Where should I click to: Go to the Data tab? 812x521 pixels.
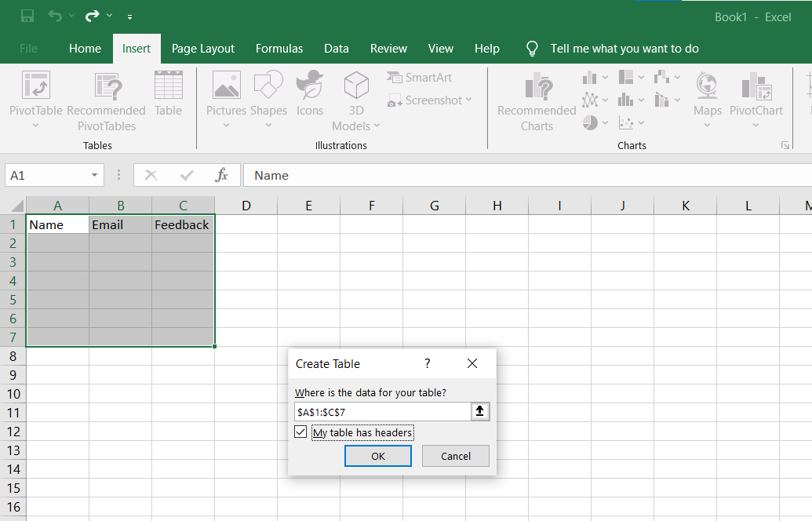[x=336, y=48]
